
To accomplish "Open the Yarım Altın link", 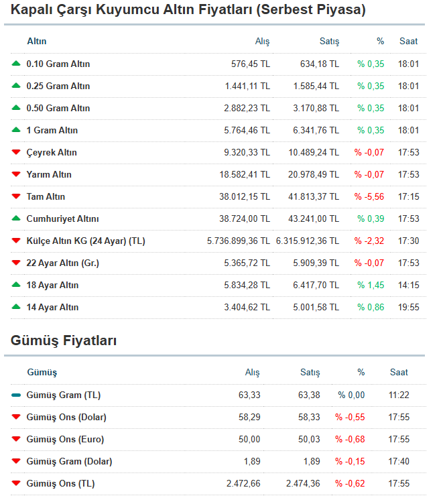I will (48, 174).
